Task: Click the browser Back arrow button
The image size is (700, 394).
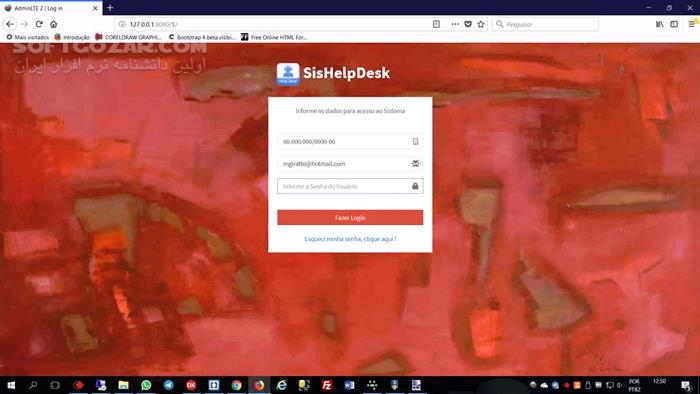Action: 10,24
